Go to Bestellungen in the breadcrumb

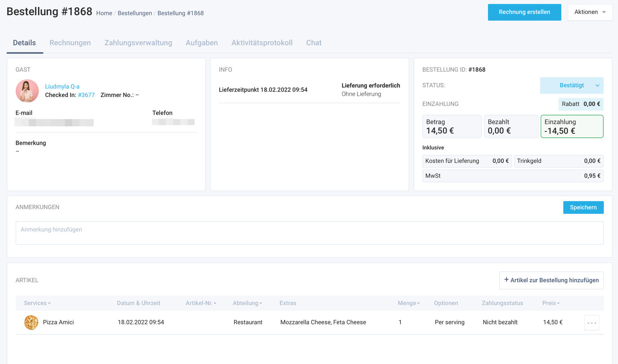point(135,13)
